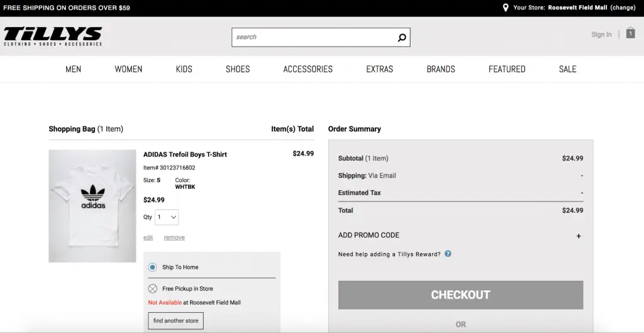This screenshot has width=644, height=333.
Task: Click the Shipping: Via Email line
Action: (367, 176)
